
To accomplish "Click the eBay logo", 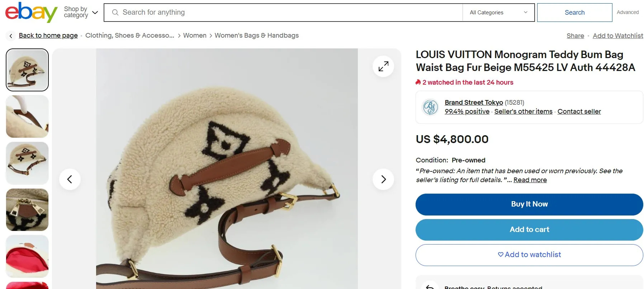I will pyautogui.click(x=31, y=13).
